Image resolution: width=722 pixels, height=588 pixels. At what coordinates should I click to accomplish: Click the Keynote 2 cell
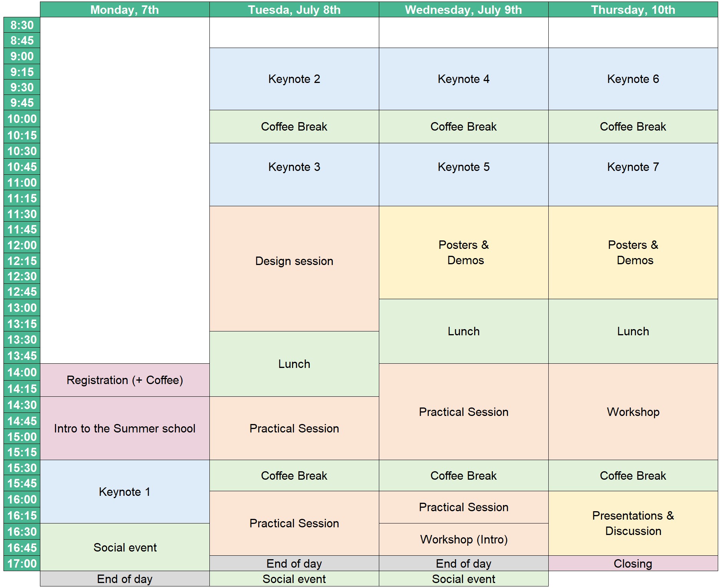click(x=294, y=79)
